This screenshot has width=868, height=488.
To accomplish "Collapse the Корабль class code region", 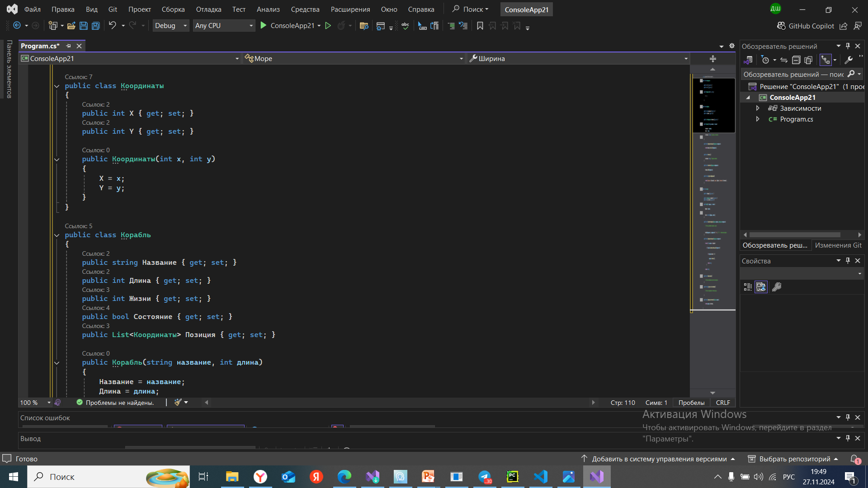I will point(57,235).
